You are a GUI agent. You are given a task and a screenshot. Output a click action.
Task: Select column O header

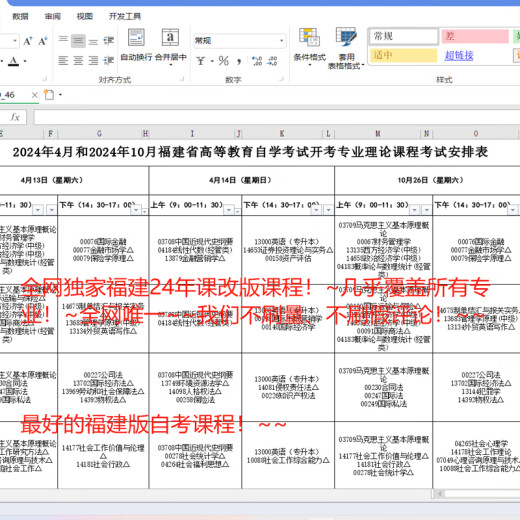tap(476, 134)
